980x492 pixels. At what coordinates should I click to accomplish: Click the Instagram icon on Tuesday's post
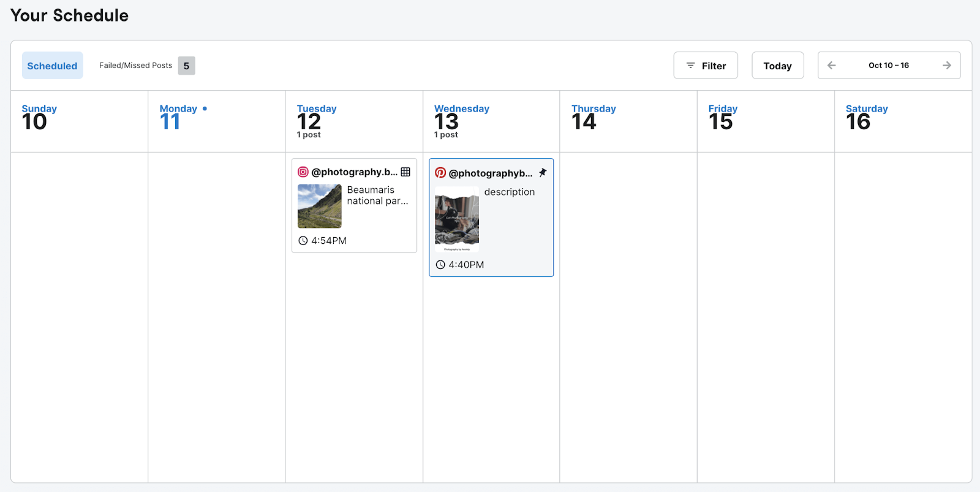click(x=303, y=172)
